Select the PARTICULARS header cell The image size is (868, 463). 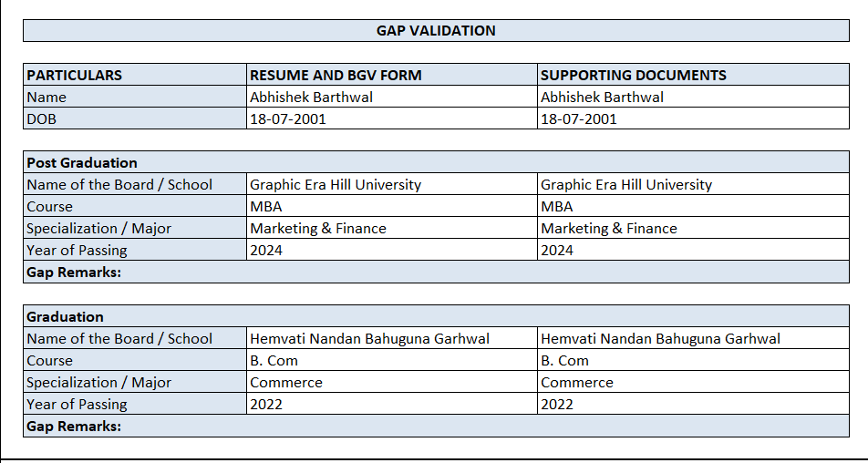tap(135, 76)
